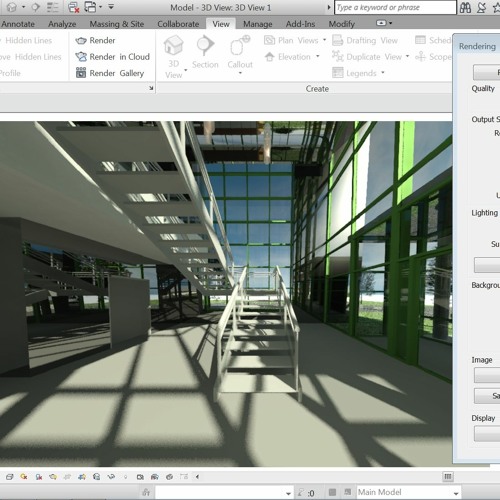Click the binoculars search icon
Screen dimensions: 500x500
pyautogui.click(x=465, y=8)
